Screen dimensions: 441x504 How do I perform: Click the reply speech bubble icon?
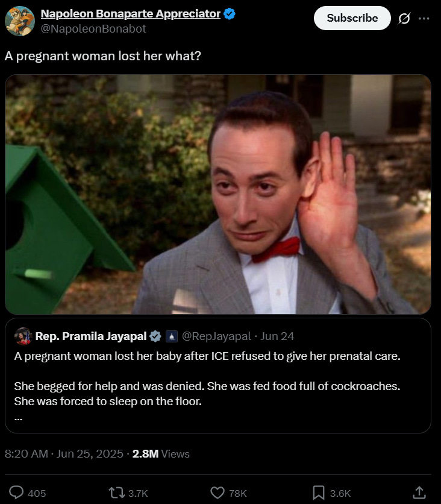point(16,493)
